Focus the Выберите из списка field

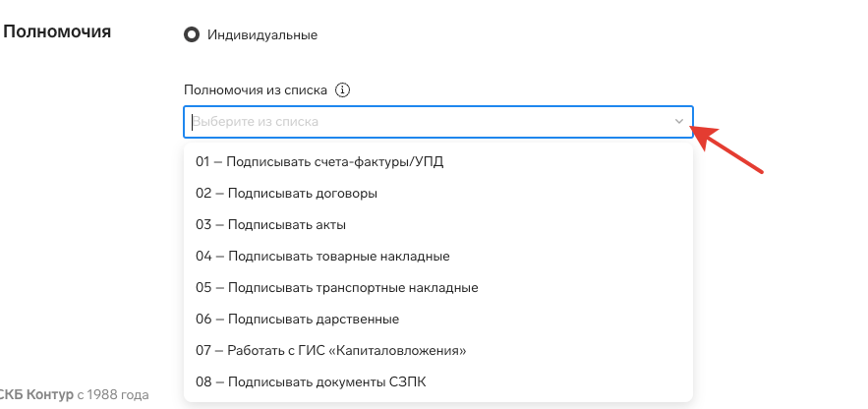tap(433, 122)
